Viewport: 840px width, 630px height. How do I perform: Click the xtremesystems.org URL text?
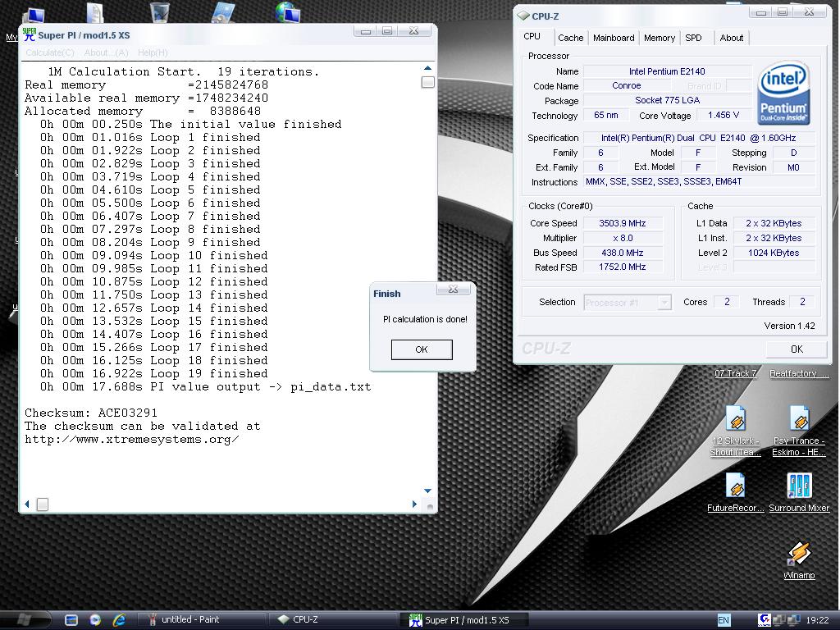pos(132,440)
